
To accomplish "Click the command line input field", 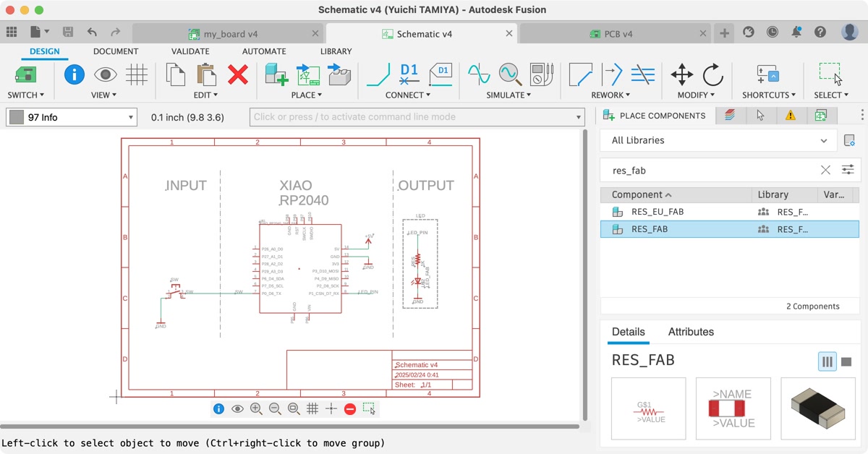I will point(417,117).
